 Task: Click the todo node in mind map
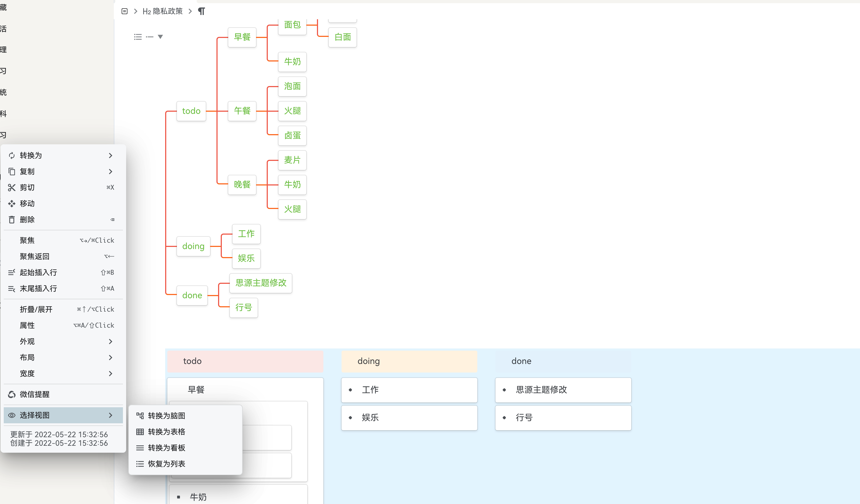pos(191,111)
